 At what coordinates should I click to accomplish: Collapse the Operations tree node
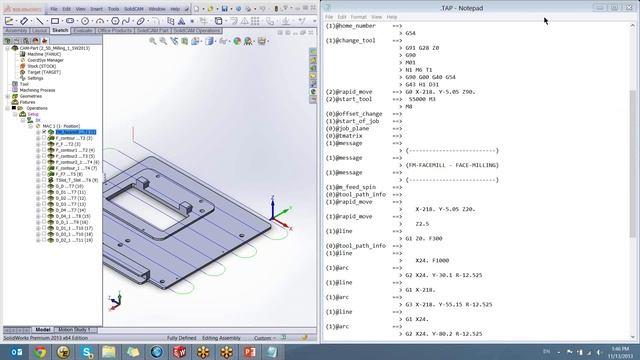pyautogui.click(x=7, y=108)
